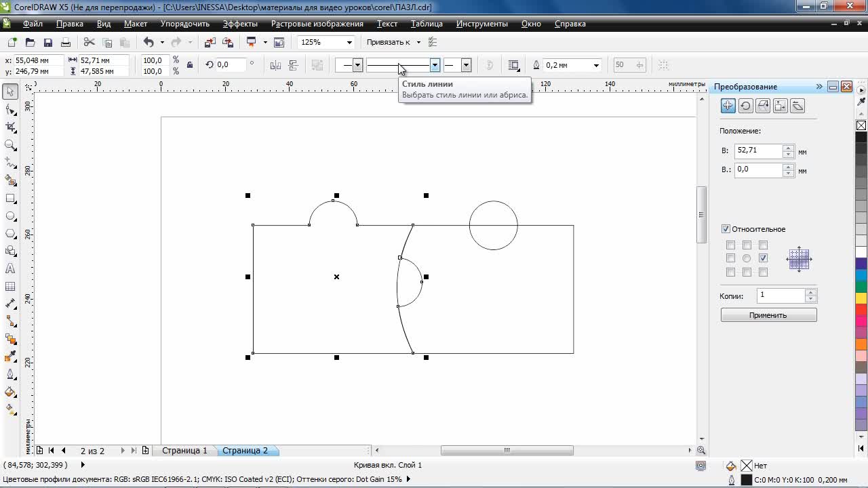Select the Parallel Dimension tool
Screen dimensions: 868x488
pos(10,304)
